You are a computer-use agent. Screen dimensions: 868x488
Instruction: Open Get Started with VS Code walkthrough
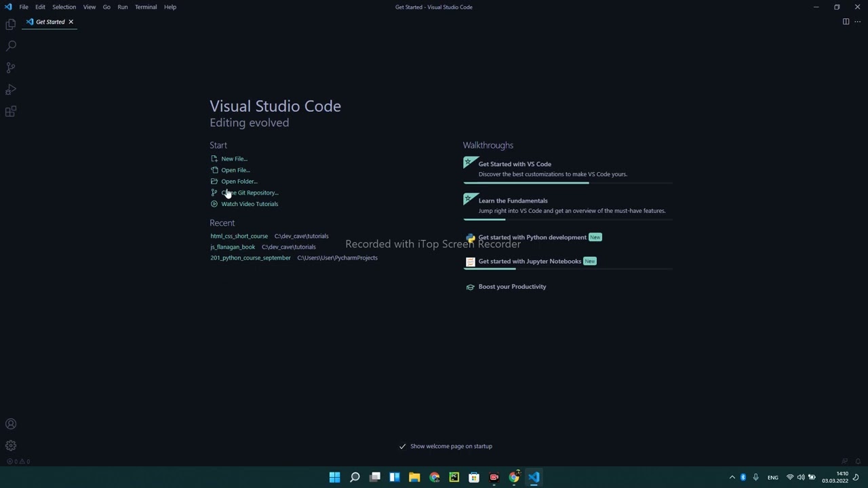(x=568, y=169)
